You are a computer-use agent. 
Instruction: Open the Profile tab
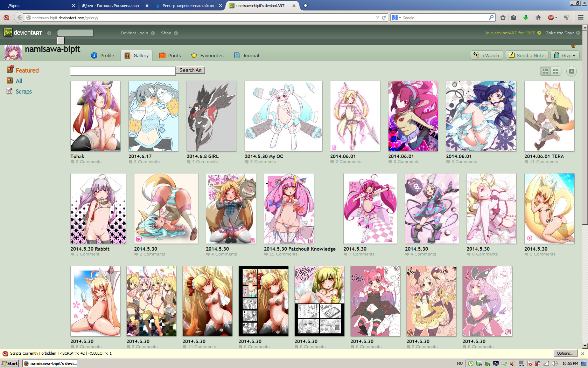103,55
